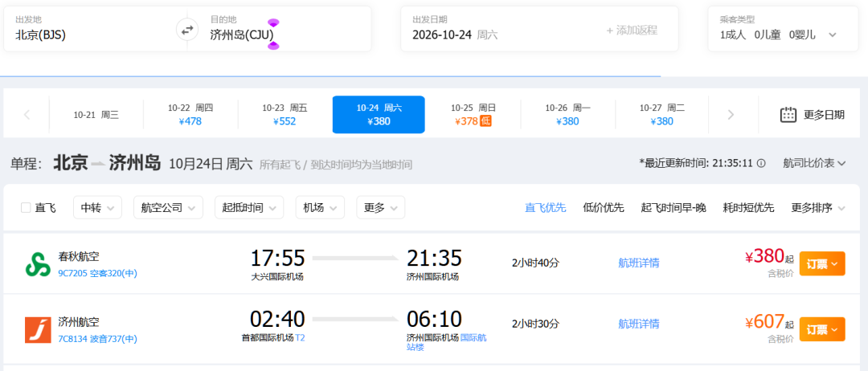Image resolution: width=868 pixels, height=371 pixels.
Task: Select the 10-23 周五 ¥552 date tab
Action: tap(285, 115)
